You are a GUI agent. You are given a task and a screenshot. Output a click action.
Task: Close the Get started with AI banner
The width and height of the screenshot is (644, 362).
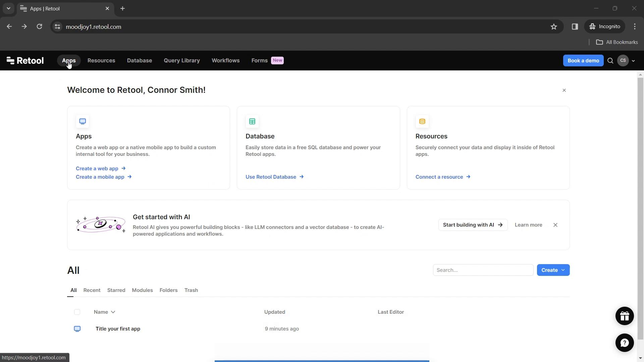(555, 225)
